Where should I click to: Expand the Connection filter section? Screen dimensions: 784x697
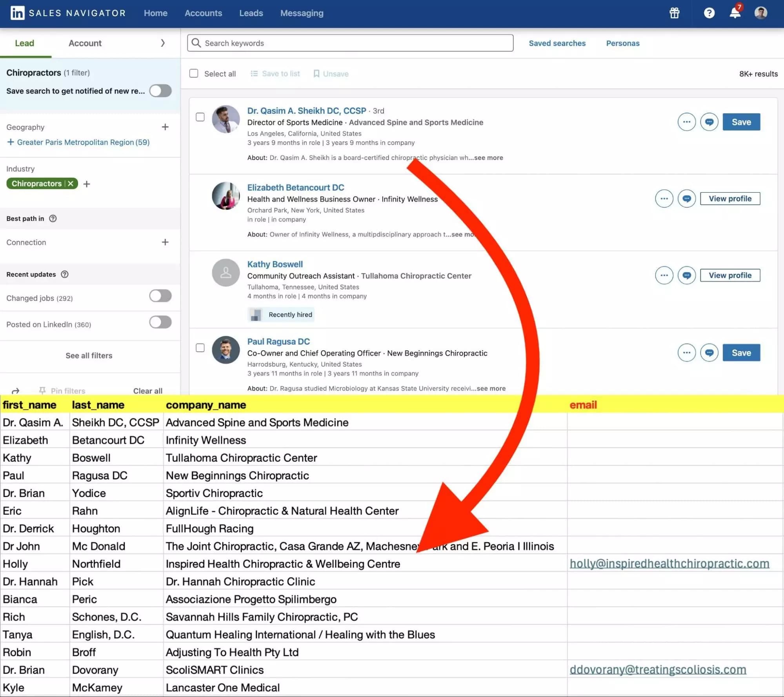[x=165, y=242]
